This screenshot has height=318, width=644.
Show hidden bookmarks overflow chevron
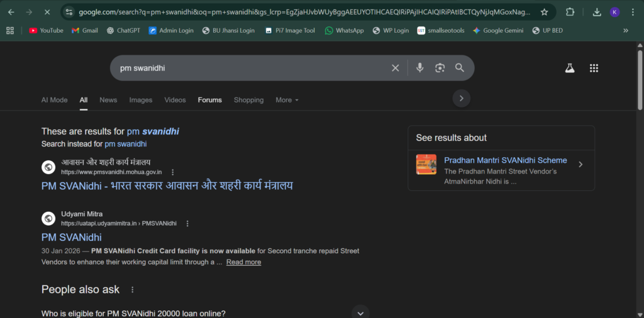(625, 30)
